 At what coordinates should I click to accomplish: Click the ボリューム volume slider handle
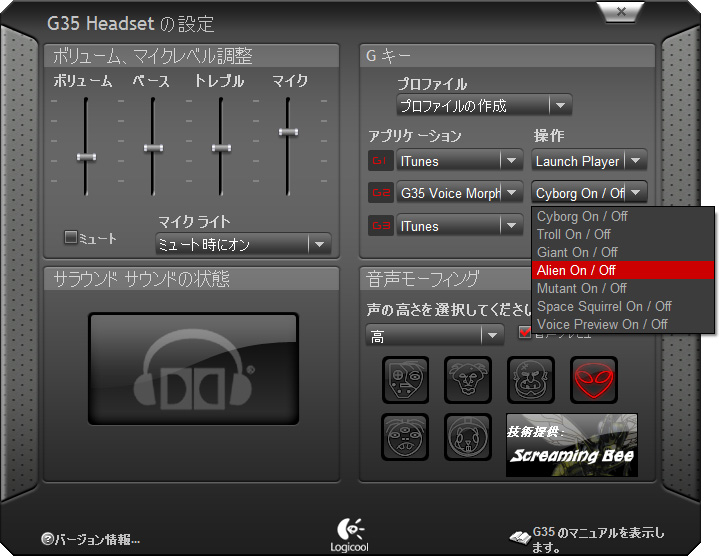[x=86, y=157]
